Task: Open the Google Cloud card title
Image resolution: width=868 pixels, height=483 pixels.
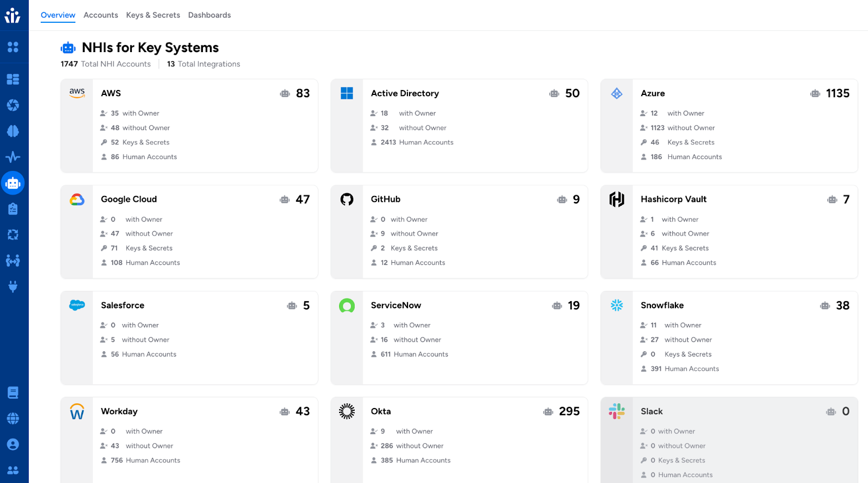Action: click(129, 199)
